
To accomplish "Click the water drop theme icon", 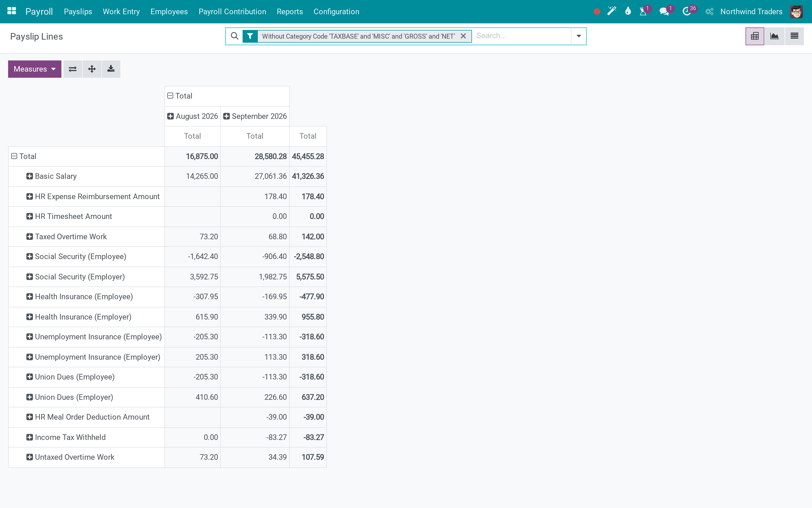I will (628, 11).
